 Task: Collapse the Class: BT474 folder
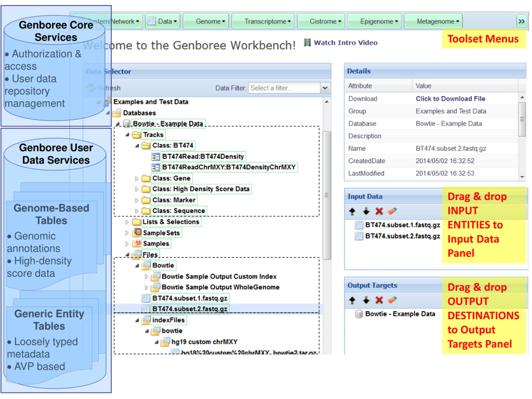[137, 146]
